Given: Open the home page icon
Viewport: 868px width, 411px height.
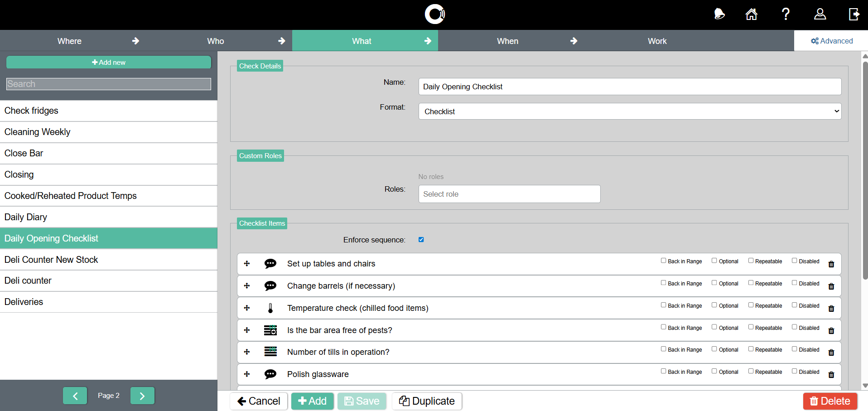Looking at the screenshot, I should coord(751,15).
